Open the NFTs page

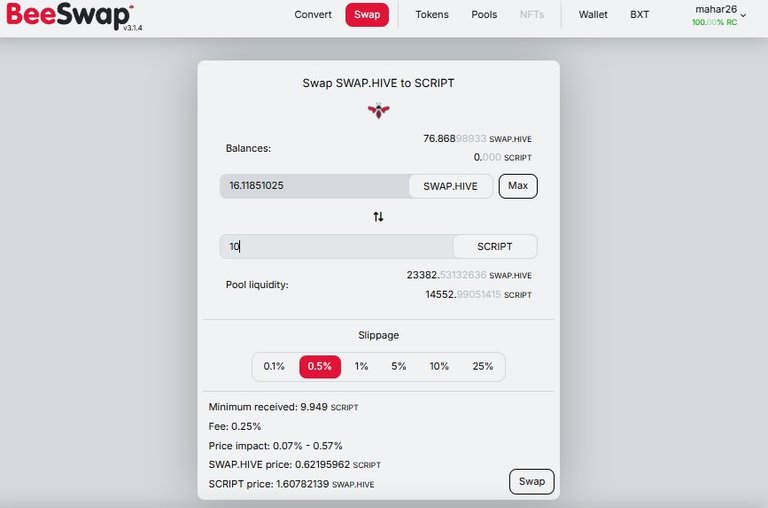(x=532, y=15)
